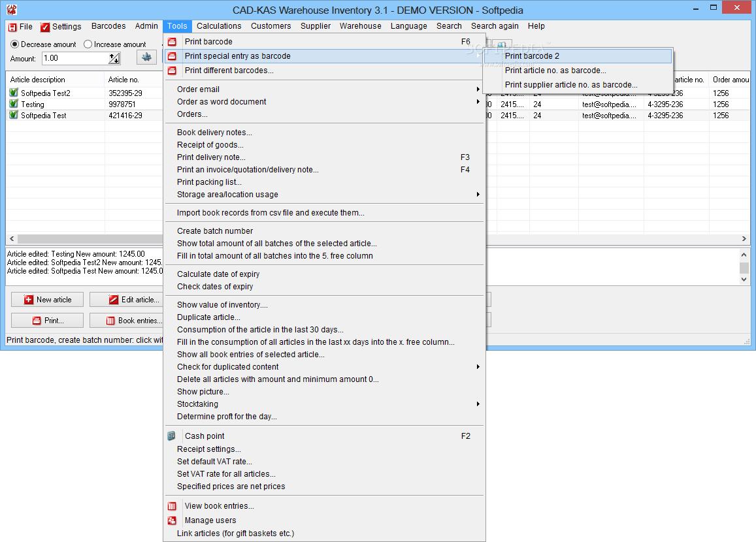This screenshot has height=542, width=756.
Task: Open the Help menu
Action: pyautogui.click(x=536, y=26)
